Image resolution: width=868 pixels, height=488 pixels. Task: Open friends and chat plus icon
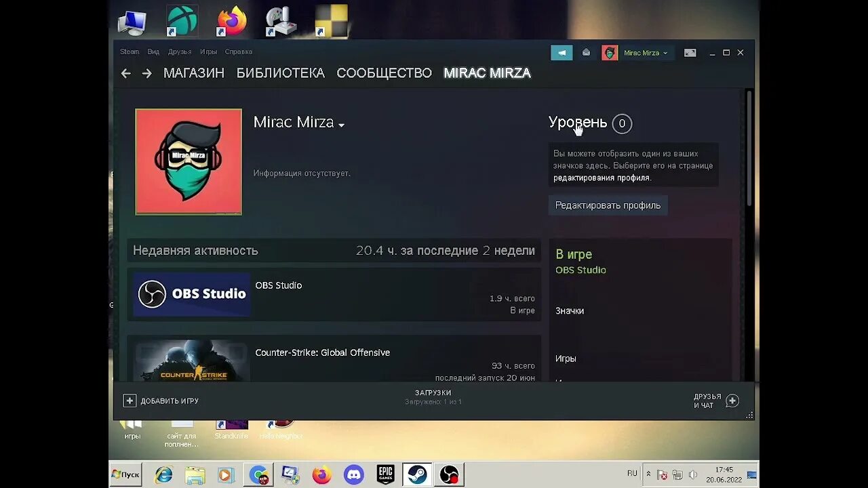(732, 401)
